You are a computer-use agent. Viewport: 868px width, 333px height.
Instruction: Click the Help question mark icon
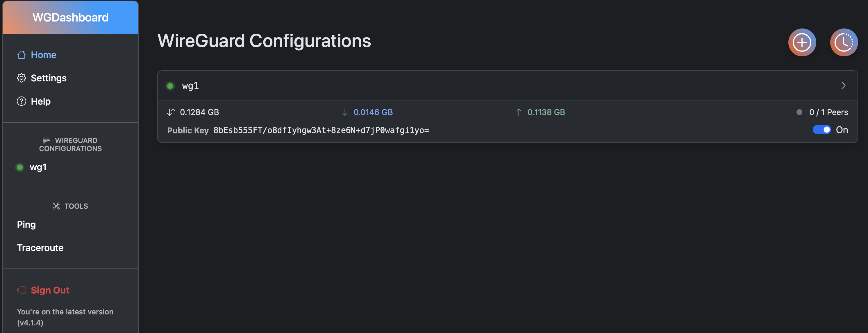tap(22, 101)
